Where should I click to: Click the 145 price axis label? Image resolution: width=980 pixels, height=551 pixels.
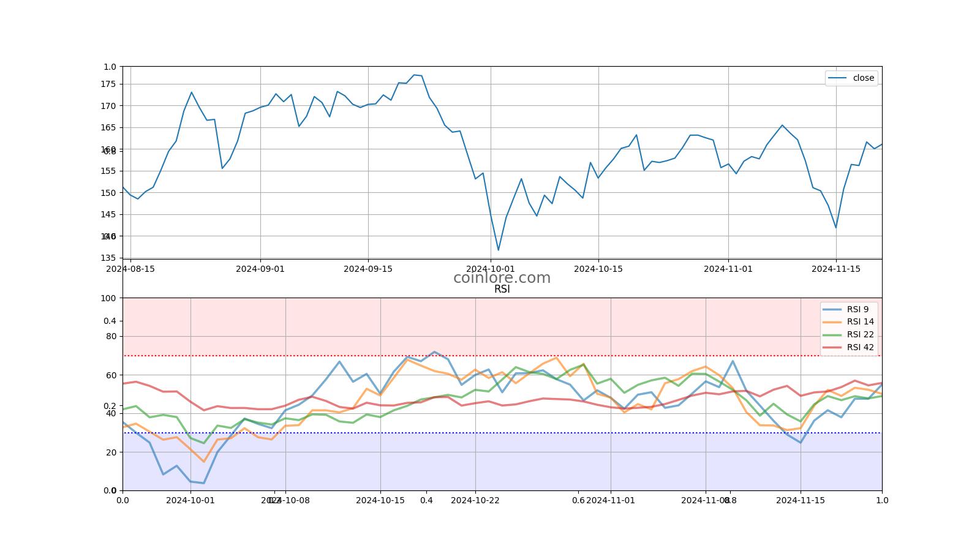tap(108, 214)
